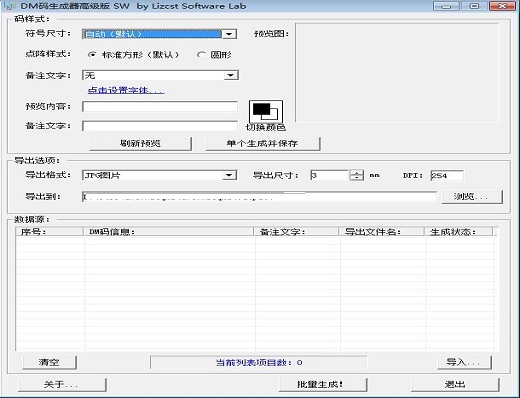Click the 点击设置字体 font settings link
The image size is (520, 398).
tap(126, 90)
